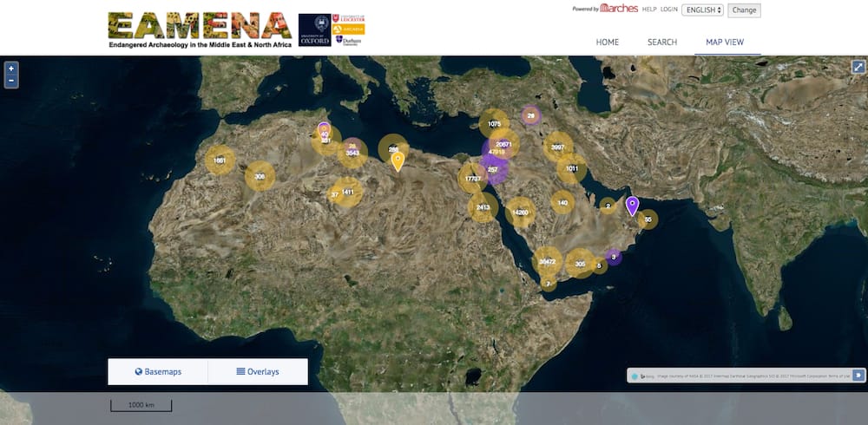The width and height of the screenshot is (868, 425).
Task: Open the 7 cluster marker
Action: point(548,284)
